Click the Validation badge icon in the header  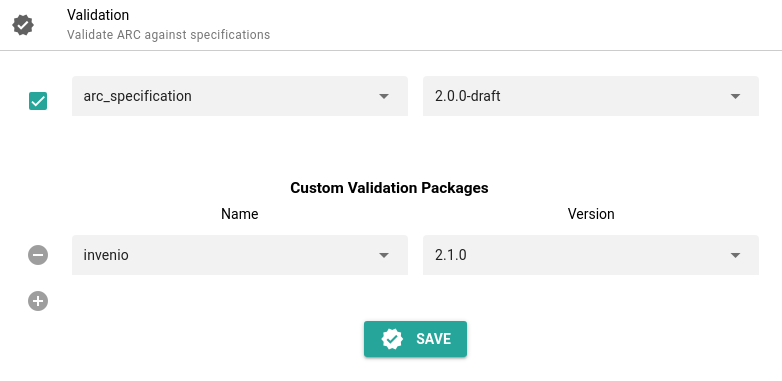[23, 25]
